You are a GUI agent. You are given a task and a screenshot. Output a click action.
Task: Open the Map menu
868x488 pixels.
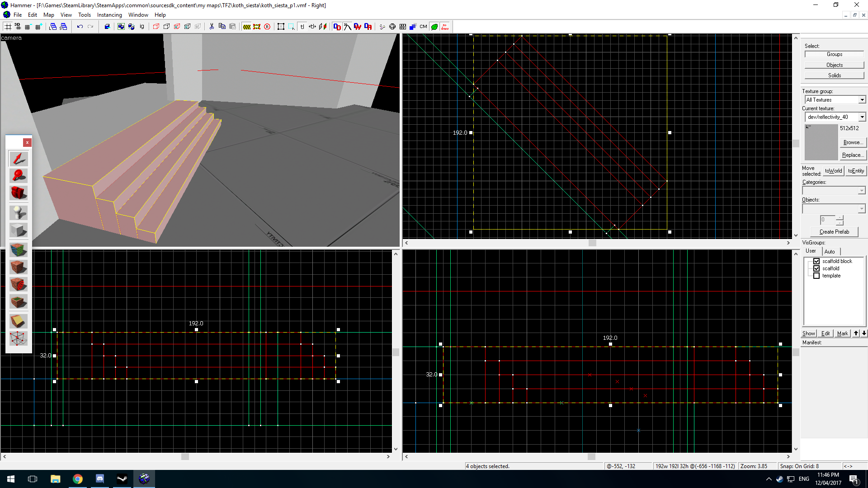[x=48, y=15]
